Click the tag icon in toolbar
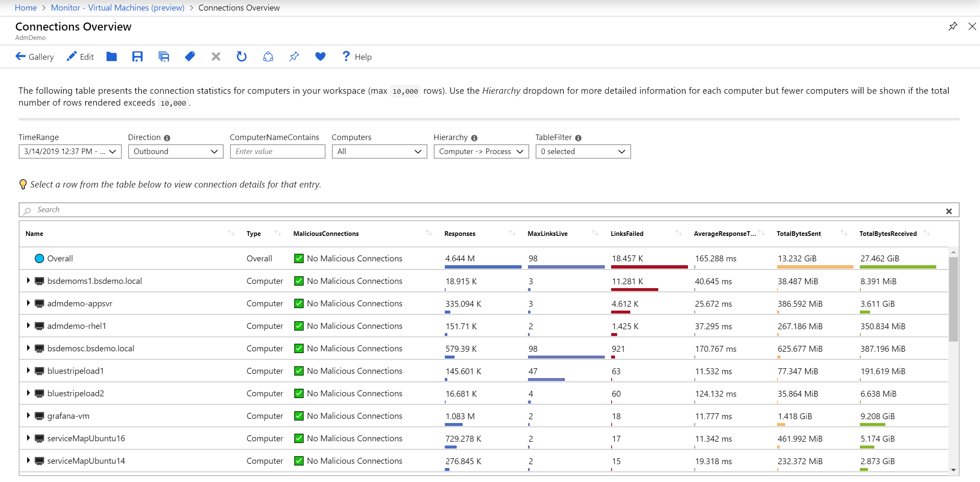The image size is (980, 482). [x=190, y=56]
